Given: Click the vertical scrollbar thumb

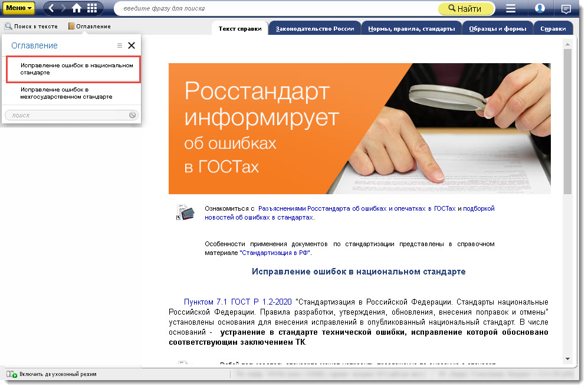Looking at the screenshot, I should click(x=567, y=122).
